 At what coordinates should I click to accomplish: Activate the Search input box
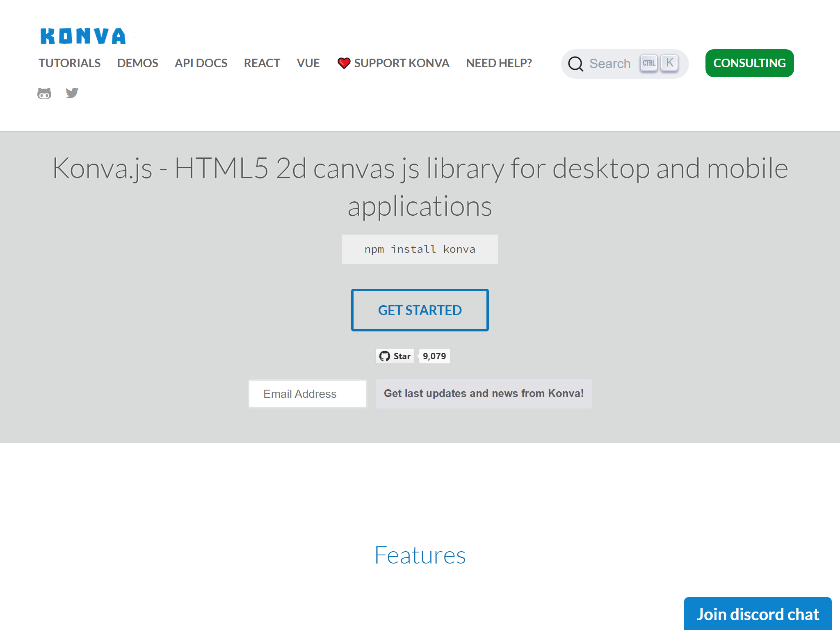(x=611, y=64)
